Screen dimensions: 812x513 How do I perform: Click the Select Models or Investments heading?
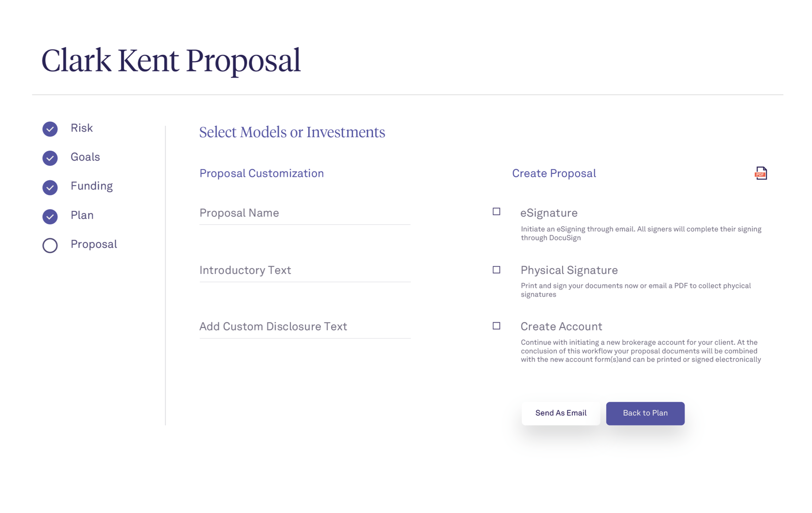tap(292, 132)
